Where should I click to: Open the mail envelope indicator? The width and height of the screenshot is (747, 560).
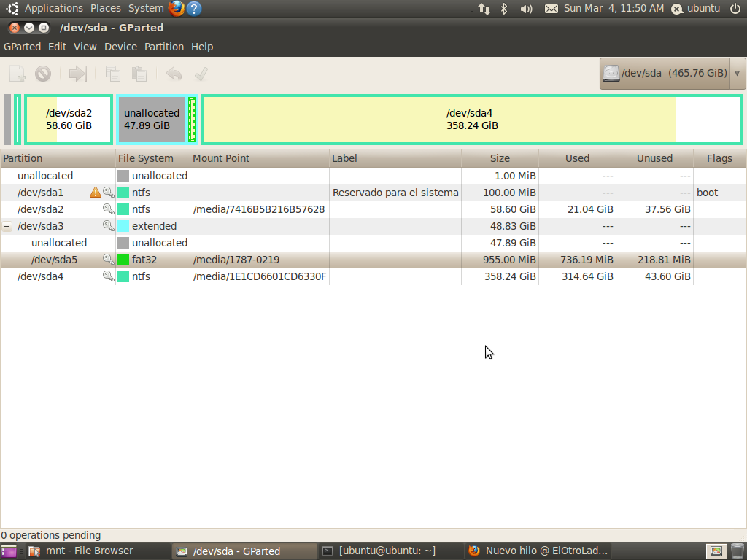coord(551,9)
